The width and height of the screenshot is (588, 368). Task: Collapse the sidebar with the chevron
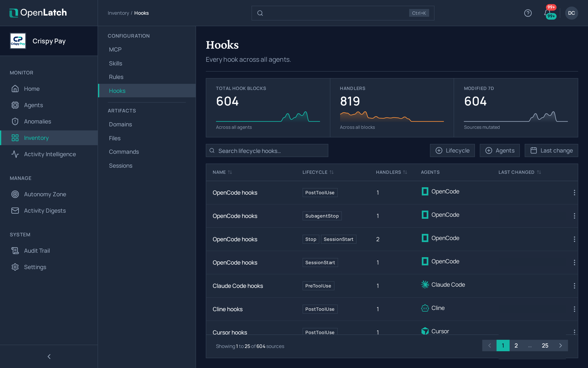tap(49, 356)
